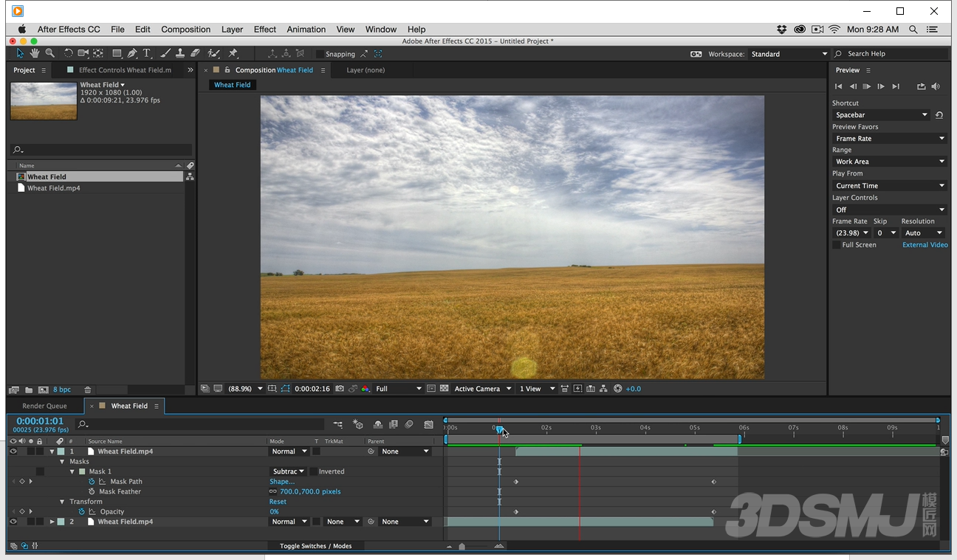Viewport: 957px width, 560px height.
Task: Select the Unified Camera tool
Action: pyautogui.click(x=83, y=53)
